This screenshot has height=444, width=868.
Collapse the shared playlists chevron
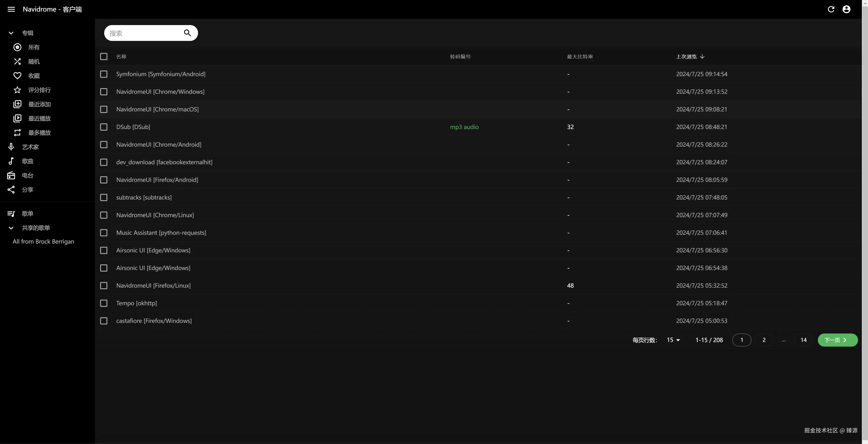(11, 228)
